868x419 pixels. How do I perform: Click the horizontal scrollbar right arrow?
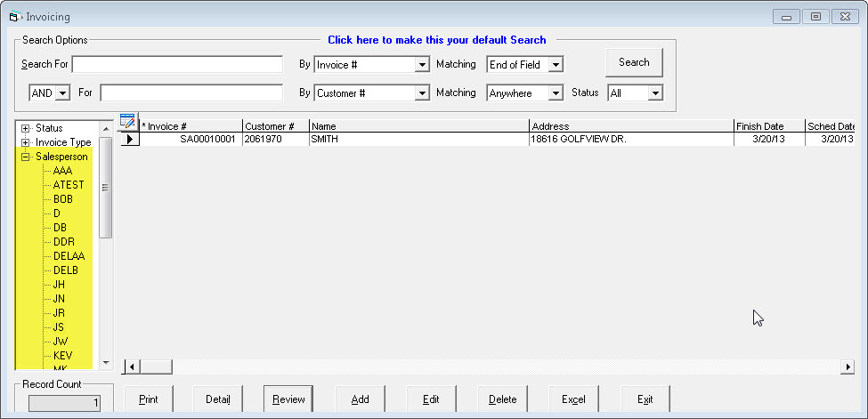coord(848,367)
